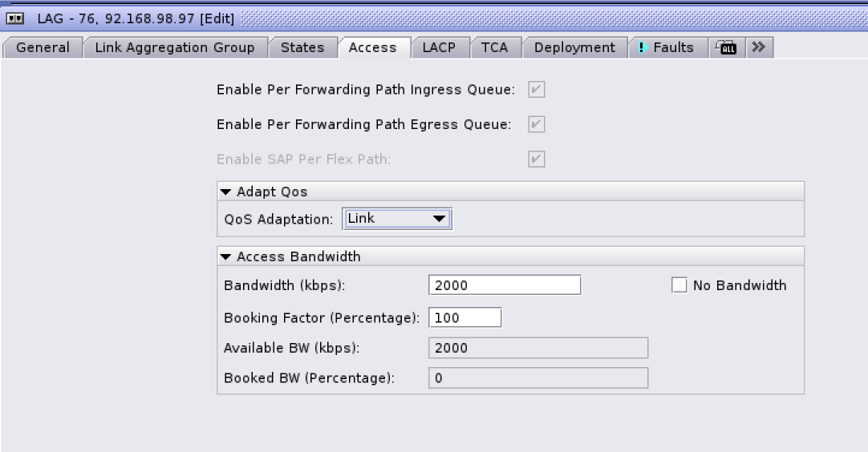The height and width of the screenshot is (452, 868).
Task: Check the No Bandwidth checkbox
Action: click(679, 285)
